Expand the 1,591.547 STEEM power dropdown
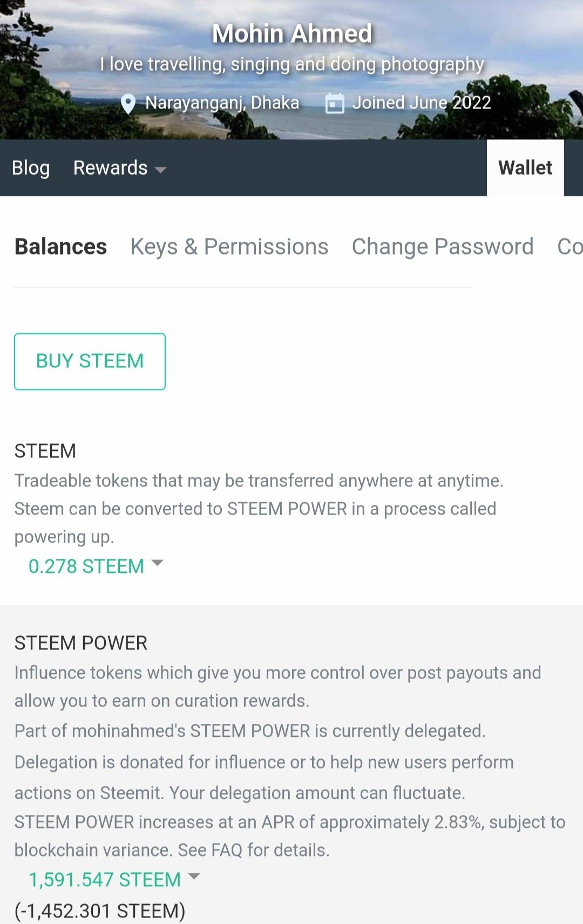 pos(114,879)
